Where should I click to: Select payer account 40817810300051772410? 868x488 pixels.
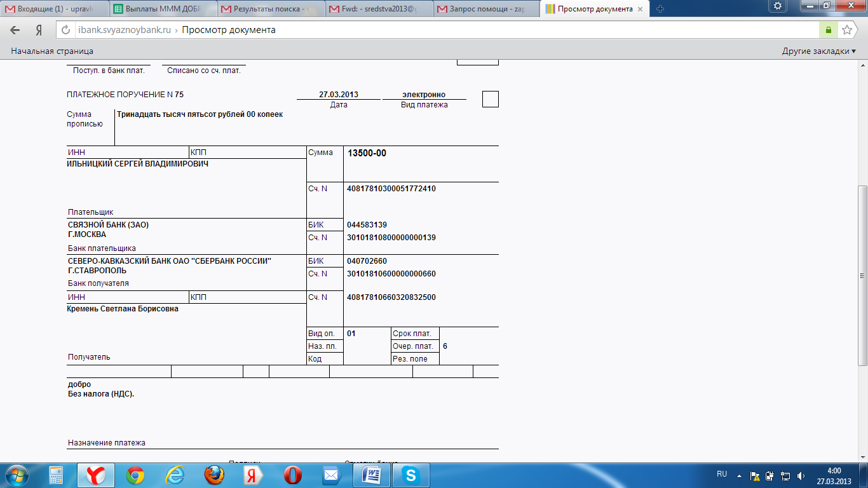tap(391, 189)
